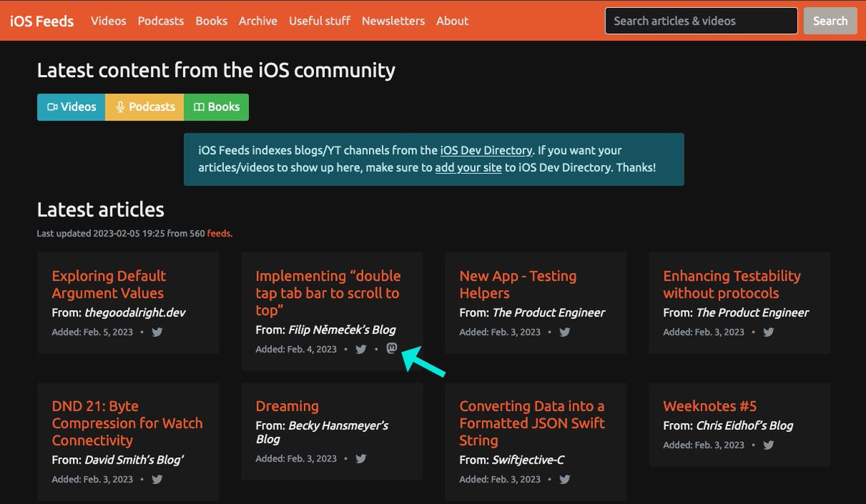The width and height of the screenshot is (866, 504).
Task: Click Latest articles heading
Action: (x=100, y=210)
